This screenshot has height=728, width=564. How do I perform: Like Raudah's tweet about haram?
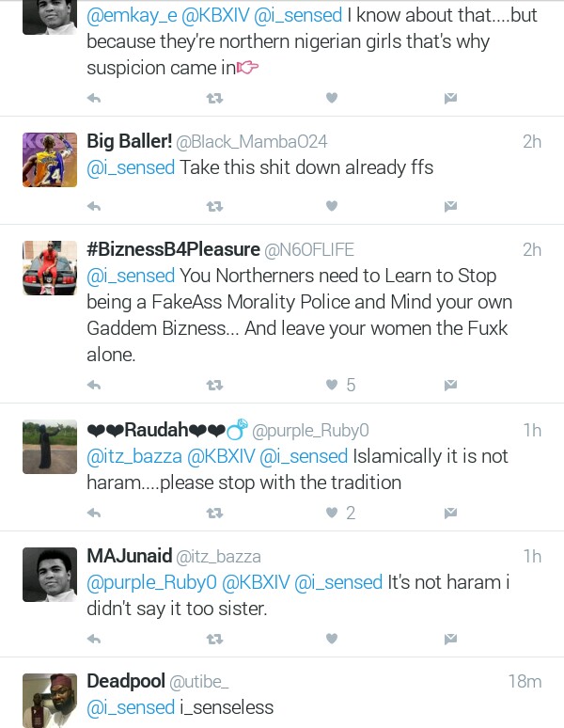pos(332,513)
